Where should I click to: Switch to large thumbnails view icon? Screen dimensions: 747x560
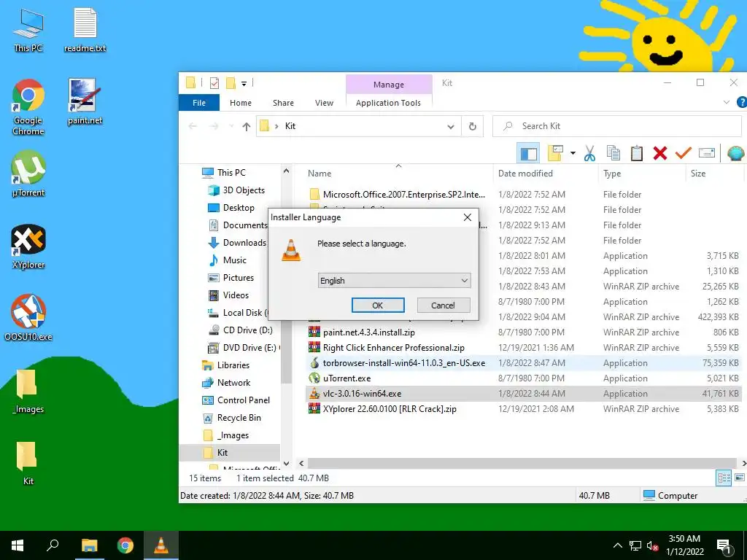(740, 478)
